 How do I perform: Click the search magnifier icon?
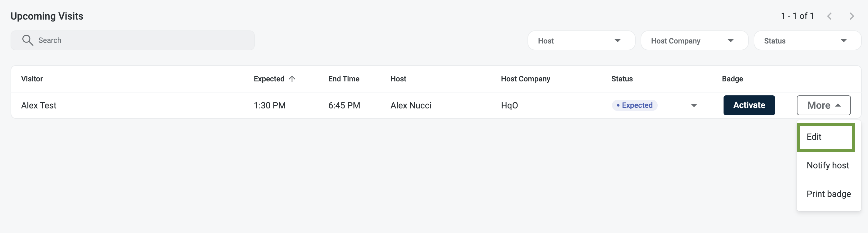(28, 40)
